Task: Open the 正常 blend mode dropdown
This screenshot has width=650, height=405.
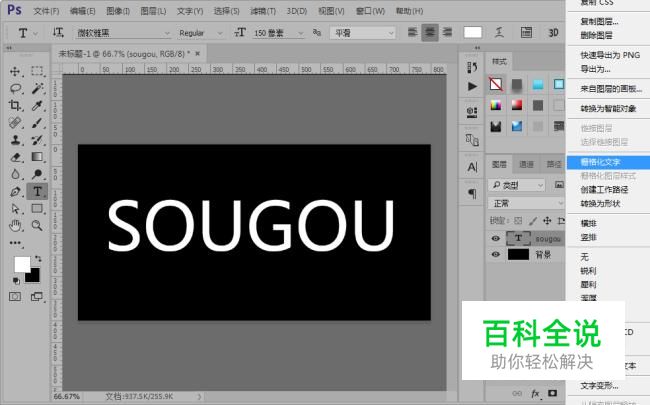Action: coord(526,203)
